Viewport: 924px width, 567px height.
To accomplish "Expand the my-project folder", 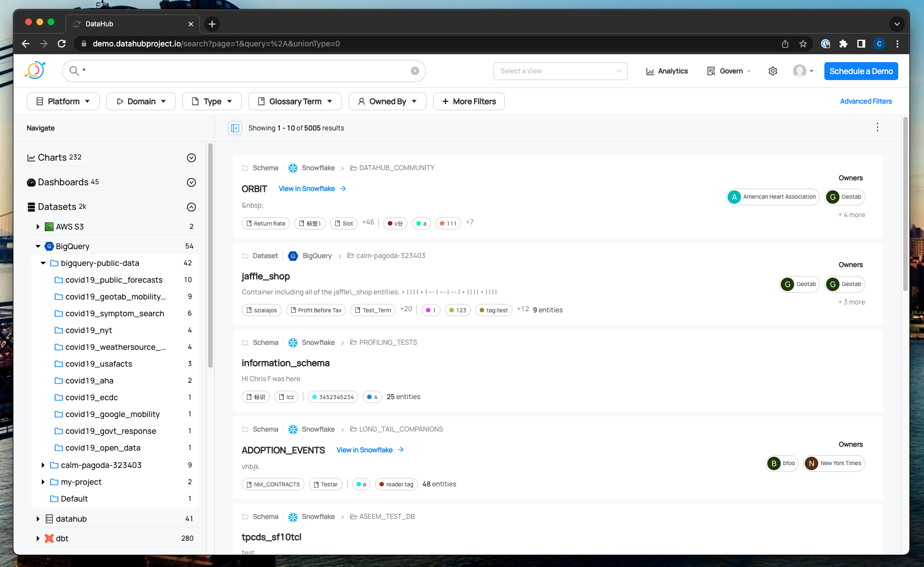I will pyautogui.click(x=43, y=482).
